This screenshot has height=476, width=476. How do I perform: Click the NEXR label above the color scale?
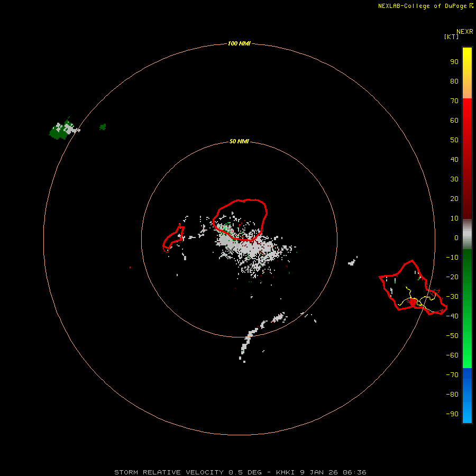(465, 32)
